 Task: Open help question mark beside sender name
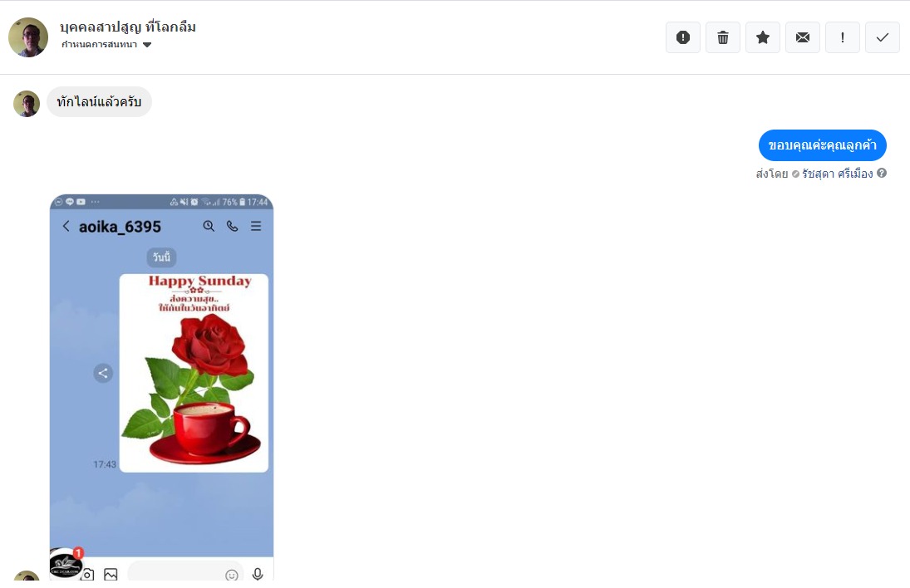882,173
